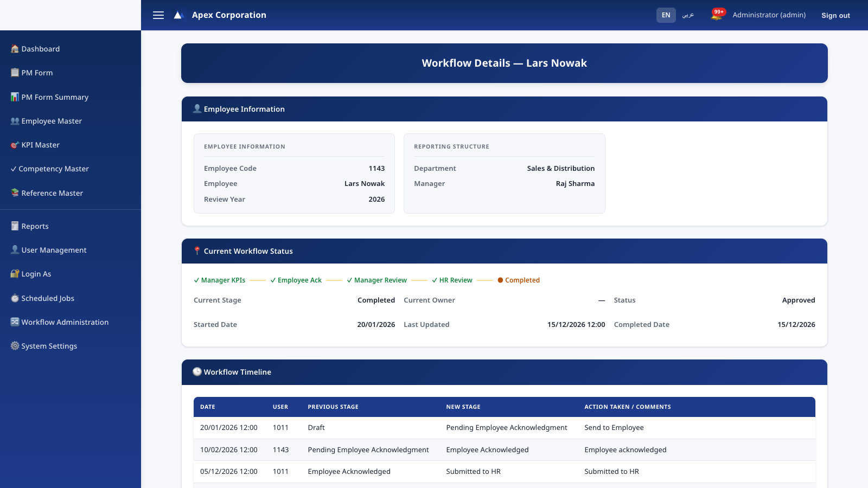The height and width of the screenshot is (488, 868).
Task: Navigate to System Settings menu item
Action: pos(71,346)
